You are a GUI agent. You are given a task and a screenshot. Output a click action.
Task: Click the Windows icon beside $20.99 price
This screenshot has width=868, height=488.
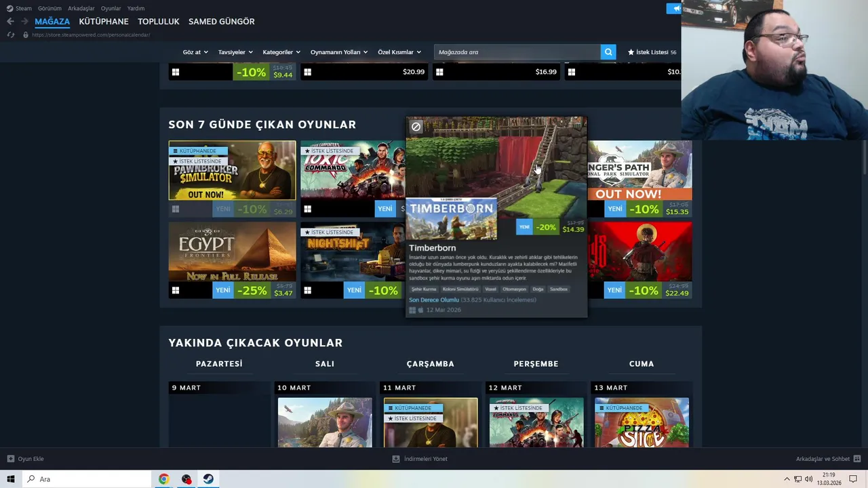click(307, 72)
